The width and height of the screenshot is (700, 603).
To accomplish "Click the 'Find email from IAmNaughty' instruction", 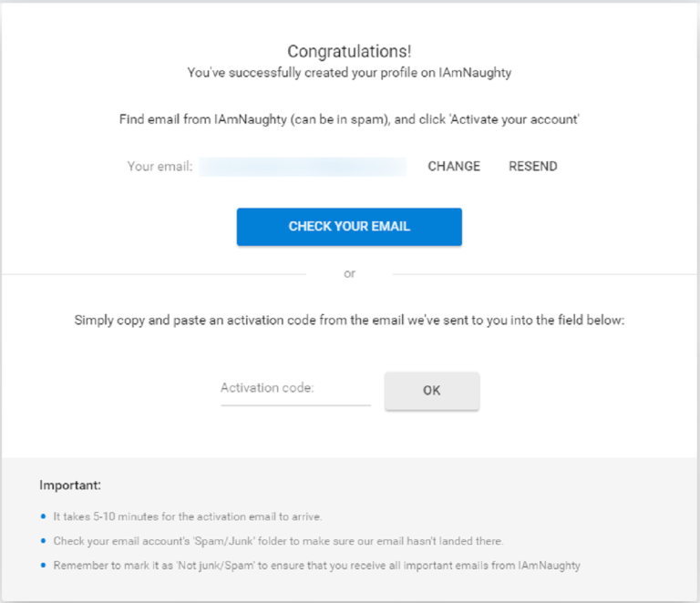I will (349, 119).
